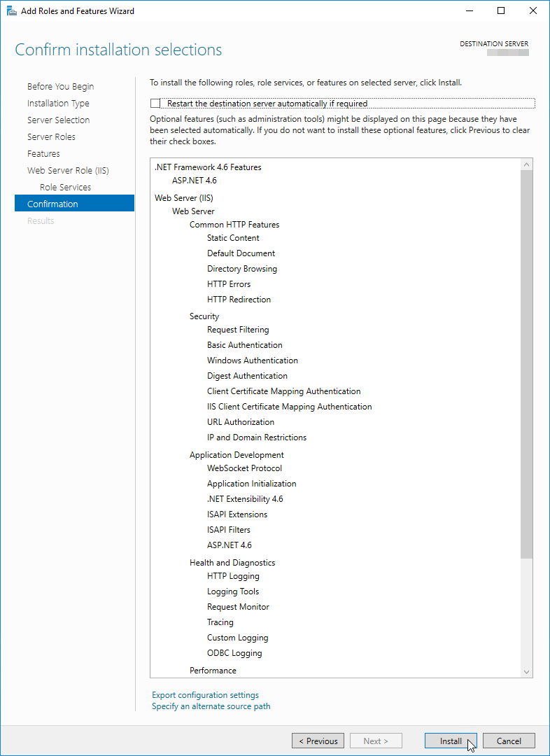550x756 pixels.
Task: Select Tracing entry
Action: coord(220,622)
